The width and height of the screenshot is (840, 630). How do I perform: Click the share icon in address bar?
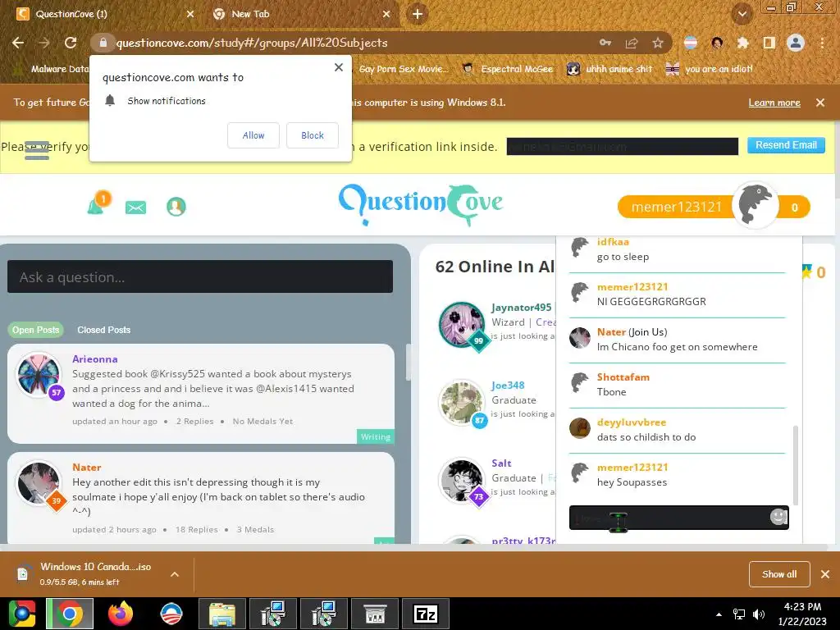632,43
